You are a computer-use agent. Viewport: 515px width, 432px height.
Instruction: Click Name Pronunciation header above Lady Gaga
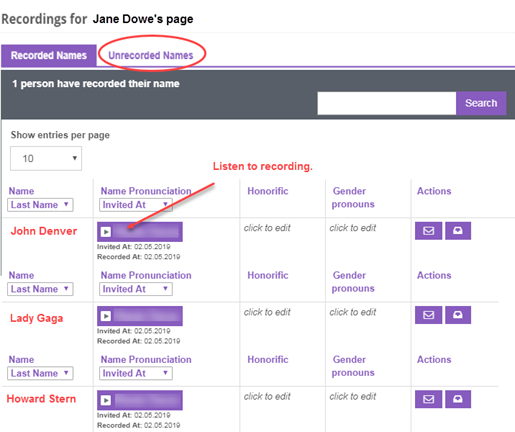click(146, 275)
